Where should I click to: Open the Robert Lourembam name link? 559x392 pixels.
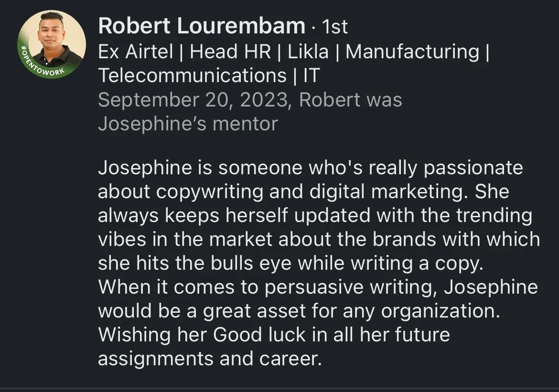202,26
